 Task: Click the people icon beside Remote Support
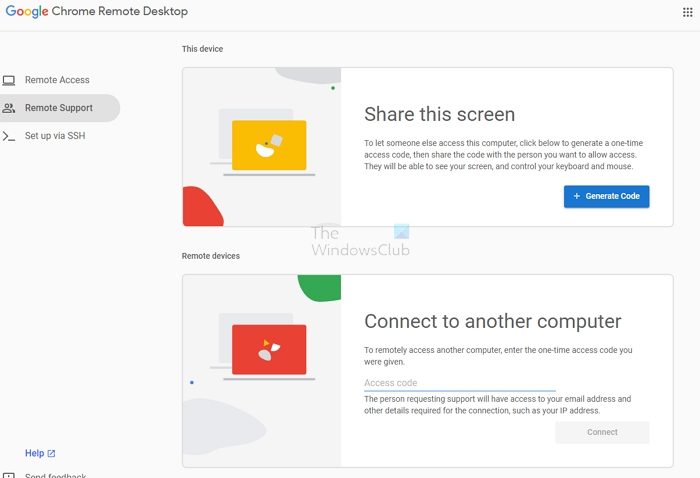[x=8, y=108]
